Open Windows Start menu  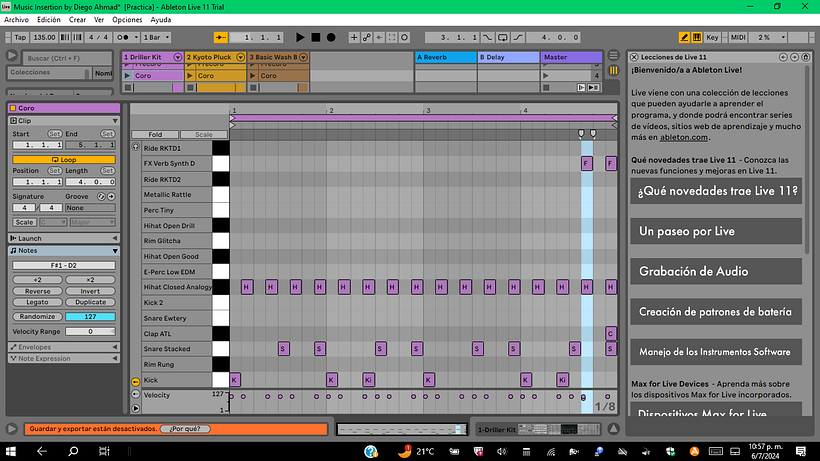coord(10,451)
